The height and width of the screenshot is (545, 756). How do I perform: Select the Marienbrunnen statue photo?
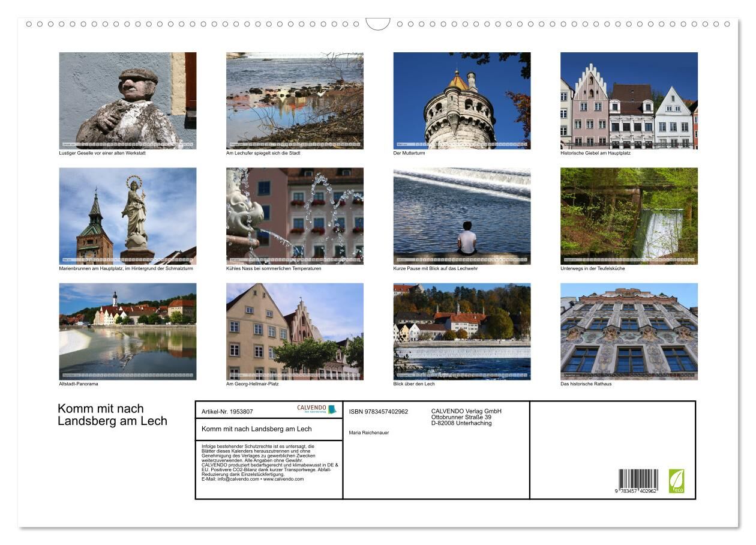(127, 216)
